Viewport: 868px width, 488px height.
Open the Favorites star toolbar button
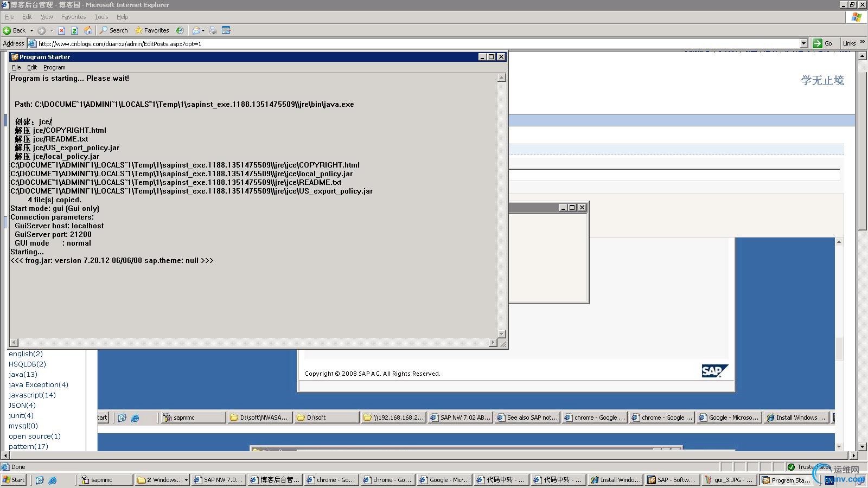[152, 30]
